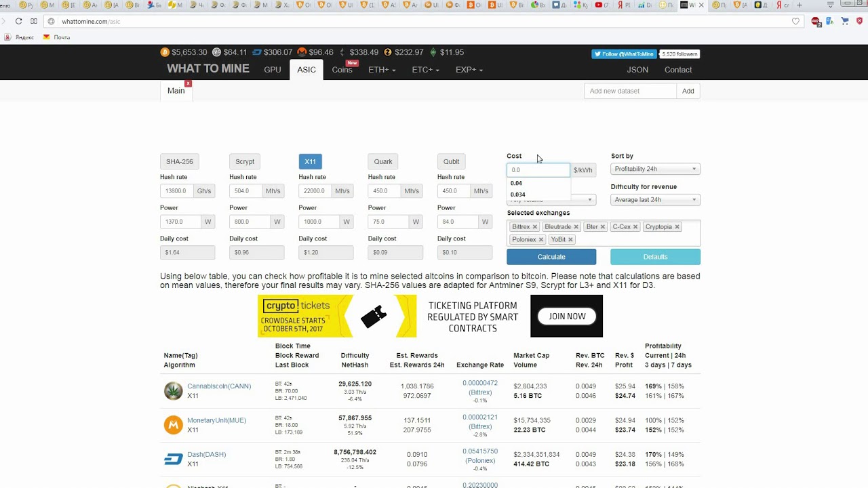Image resolution: width=868 pixels, height=488 pixels.
Task: Open the Почта bookmark in bookmarks bar
Action: point(57,37)
